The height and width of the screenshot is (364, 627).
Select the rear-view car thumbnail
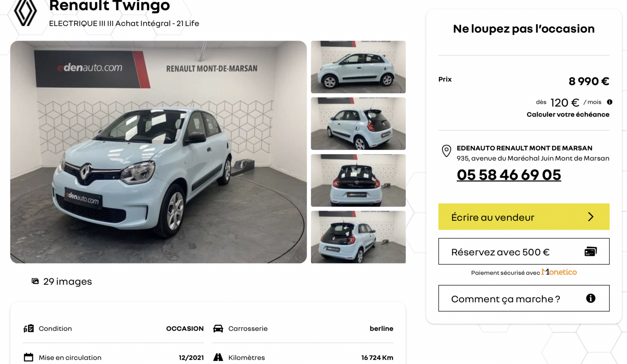coord(358,180)
